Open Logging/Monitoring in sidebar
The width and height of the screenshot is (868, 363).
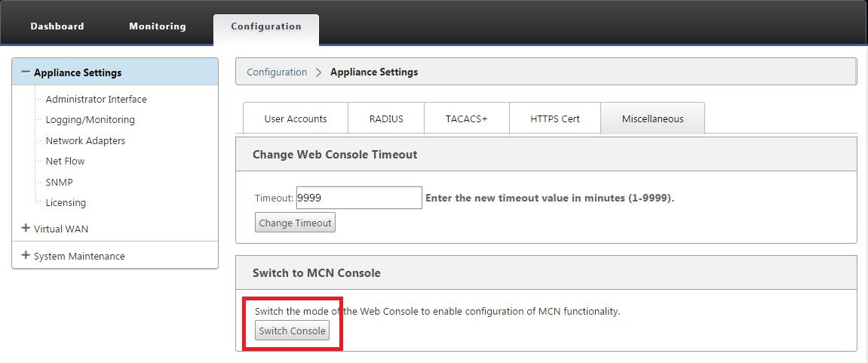click(90, 120)
